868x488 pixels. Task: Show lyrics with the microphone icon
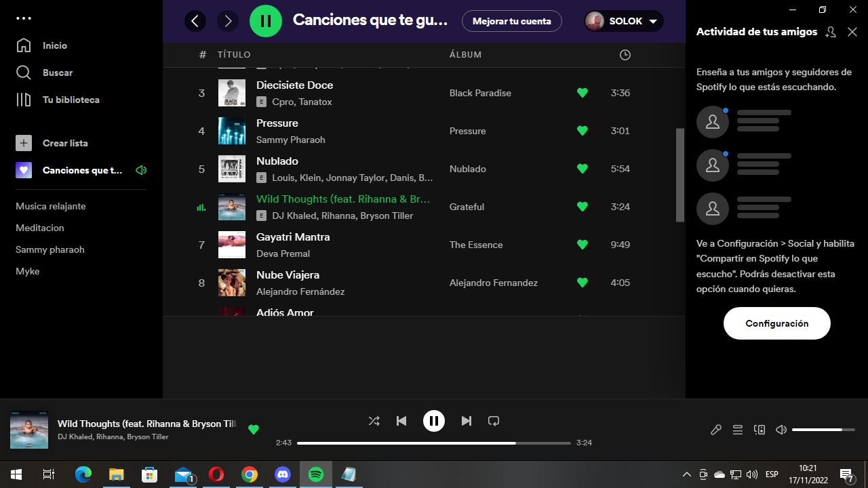(716, 430)
